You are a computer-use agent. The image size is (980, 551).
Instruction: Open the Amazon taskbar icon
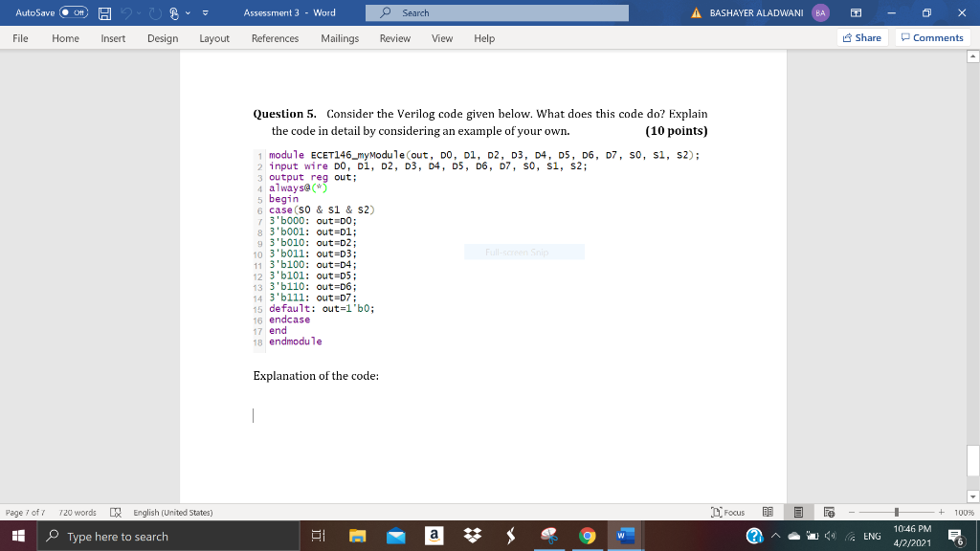(x=434, y=536)
